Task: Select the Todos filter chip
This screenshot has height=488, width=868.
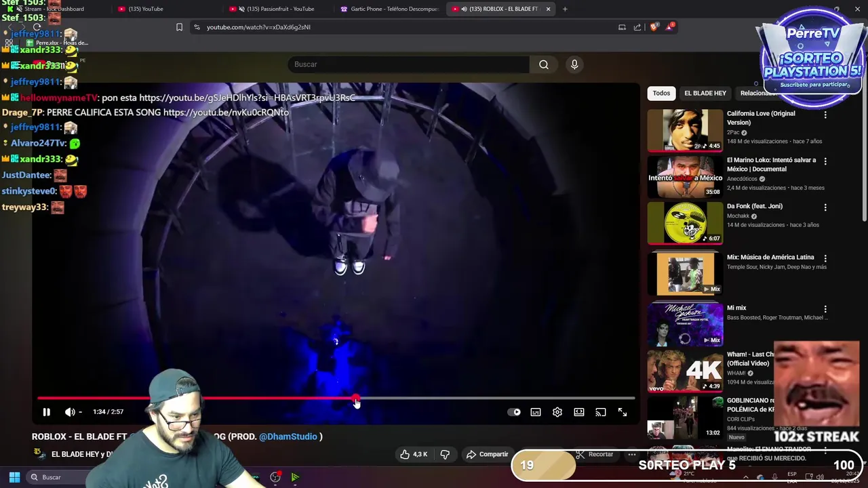Action: (x=661, y=93)
